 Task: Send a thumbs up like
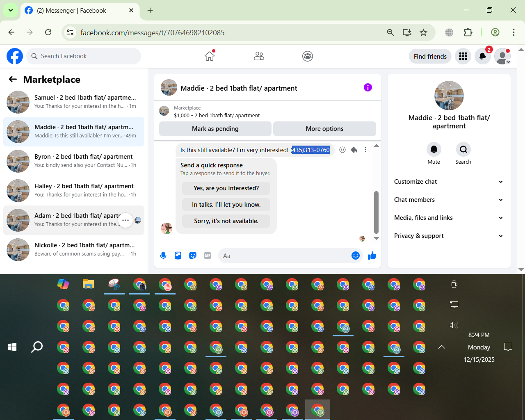pyautogui.click(x=372, y=256)
